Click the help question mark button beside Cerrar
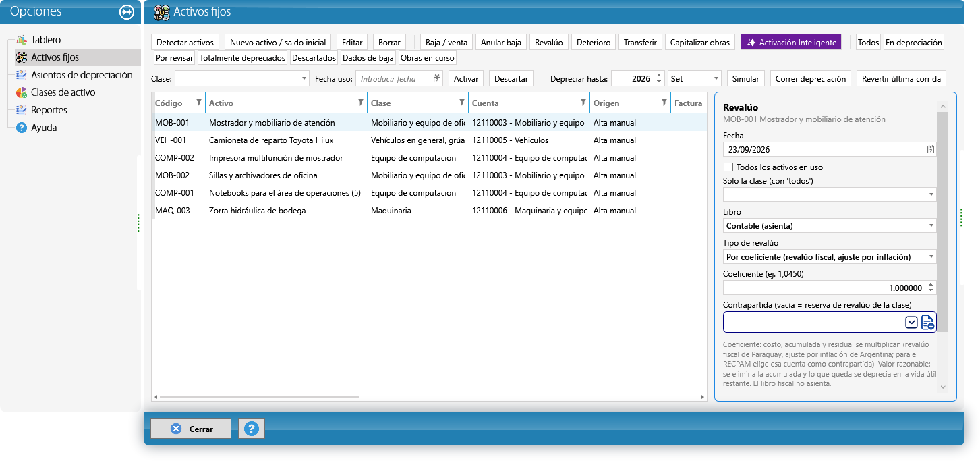The width and height of the screenshot is (980, 461). 252,429
